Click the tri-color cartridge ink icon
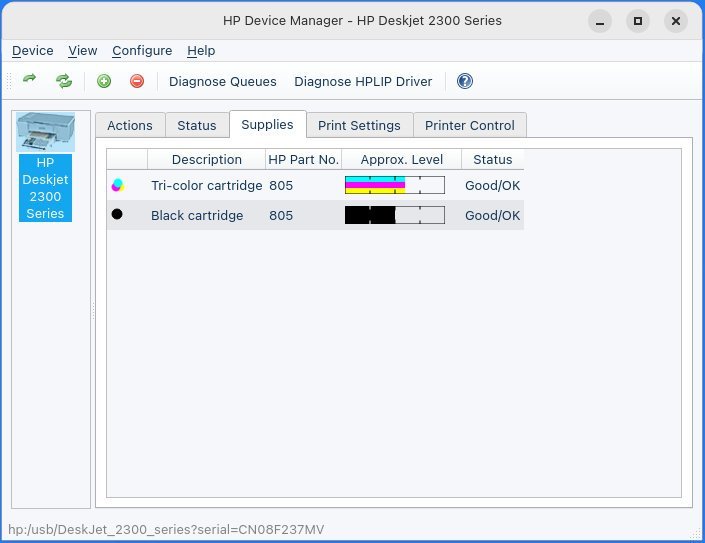The image size is (705, 543). [x=118, y=185]
